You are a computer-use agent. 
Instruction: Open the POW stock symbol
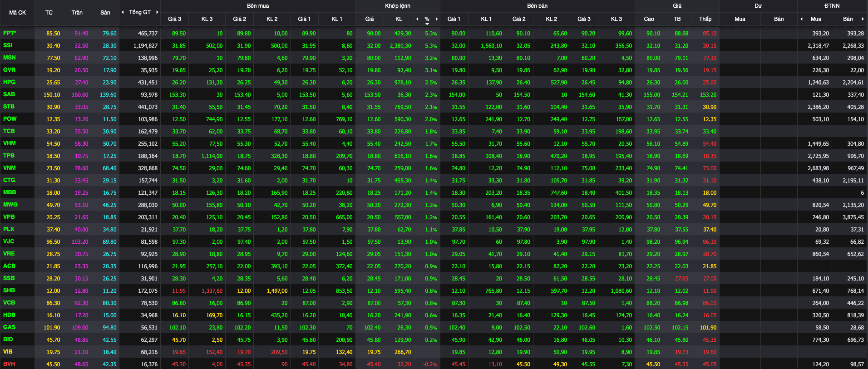(x=10, y=119)
